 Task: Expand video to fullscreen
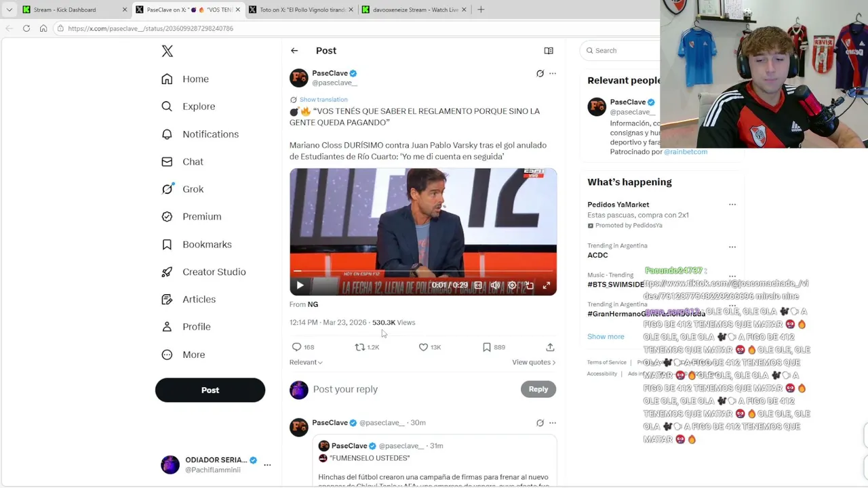point(547,285)
